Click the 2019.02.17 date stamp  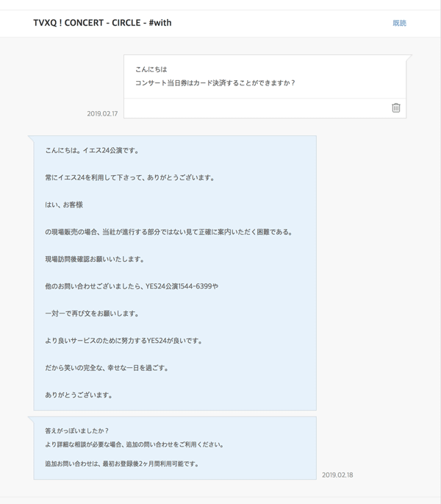pos(102,113)
